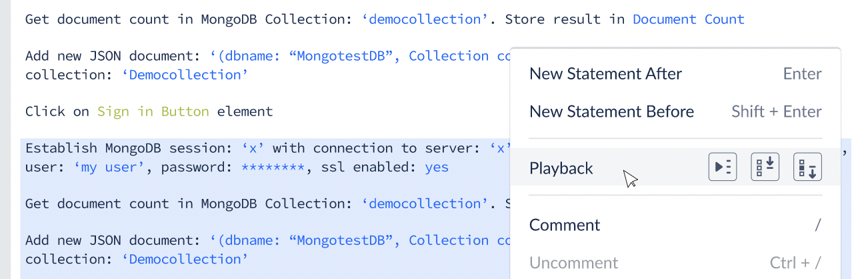Click 'democollection' in the highlighted Get document count

[x=425, y=204]
